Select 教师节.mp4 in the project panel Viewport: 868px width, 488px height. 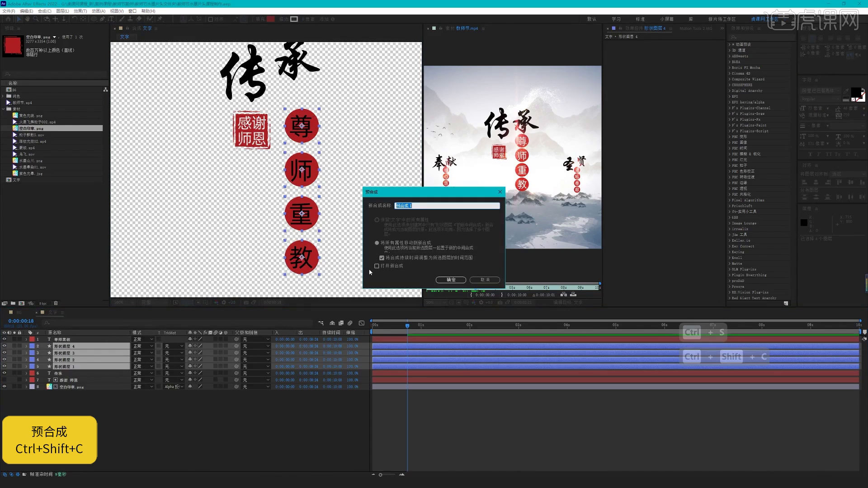(22, 103)
